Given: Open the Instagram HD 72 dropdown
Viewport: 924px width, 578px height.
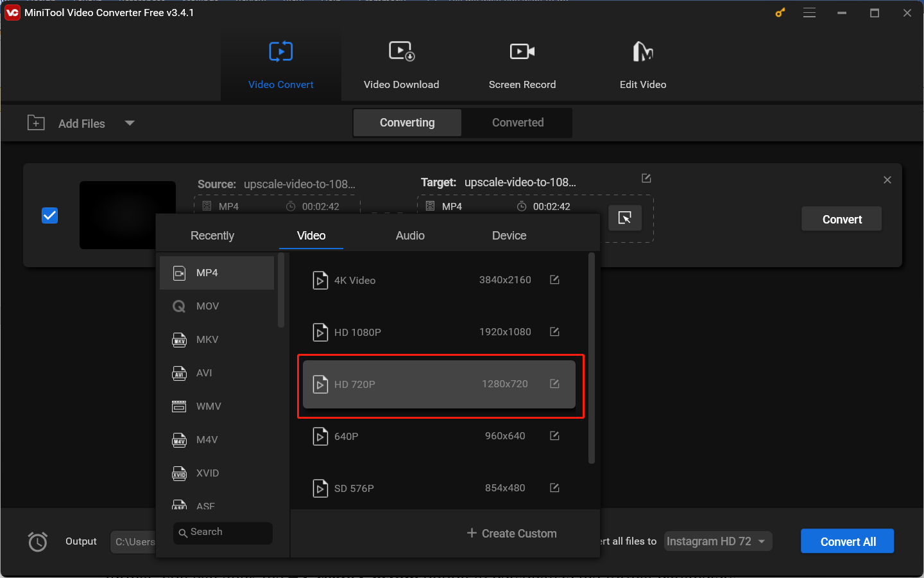Looking at the screenshot, I should tap(718, 541).
